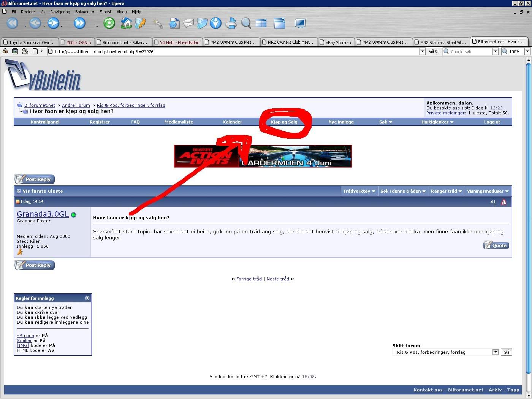This screenshot has width=532, height=399.
Task: Go to Neste tråd link
Action: coord(278,279)
